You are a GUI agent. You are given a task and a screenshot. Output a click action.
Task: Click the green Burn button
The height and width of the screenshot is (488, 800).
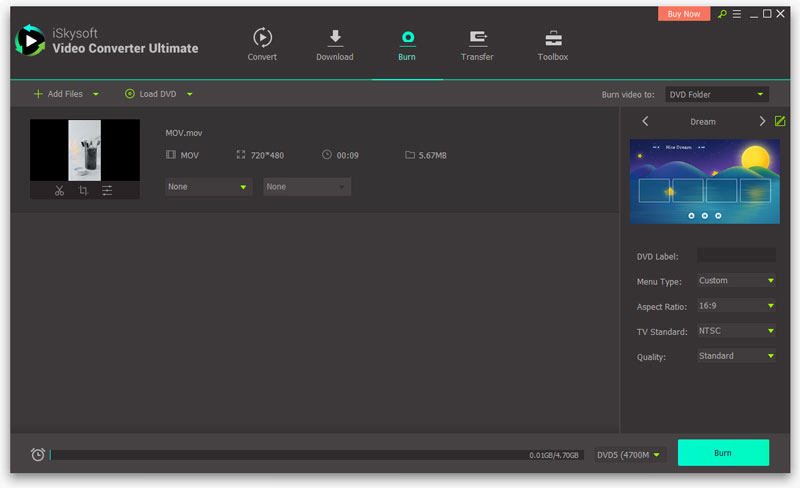[723, 453]
